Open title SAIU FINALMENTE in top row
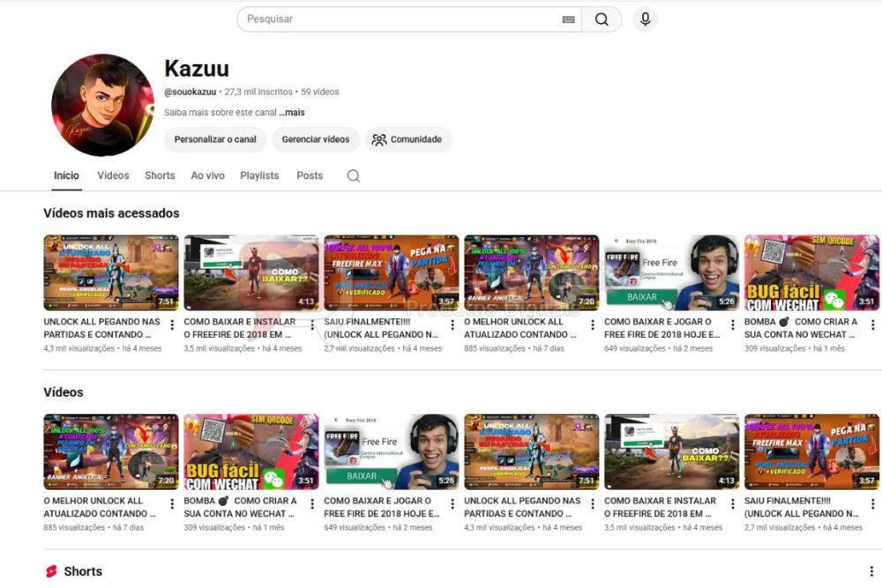Viewport: 882px width, 588px height. (x=381, y=328)
